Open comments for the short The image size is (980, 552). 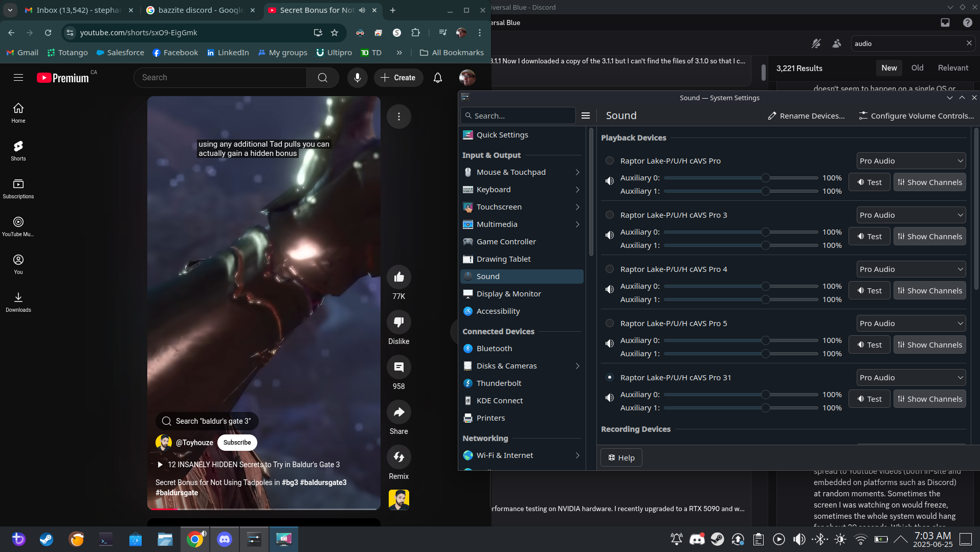pos(399,367)
